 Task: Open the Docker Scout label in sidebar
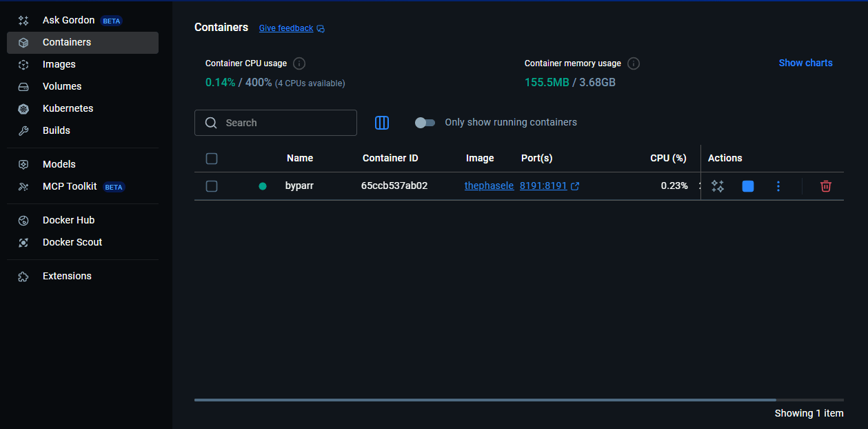pos(72,242)
